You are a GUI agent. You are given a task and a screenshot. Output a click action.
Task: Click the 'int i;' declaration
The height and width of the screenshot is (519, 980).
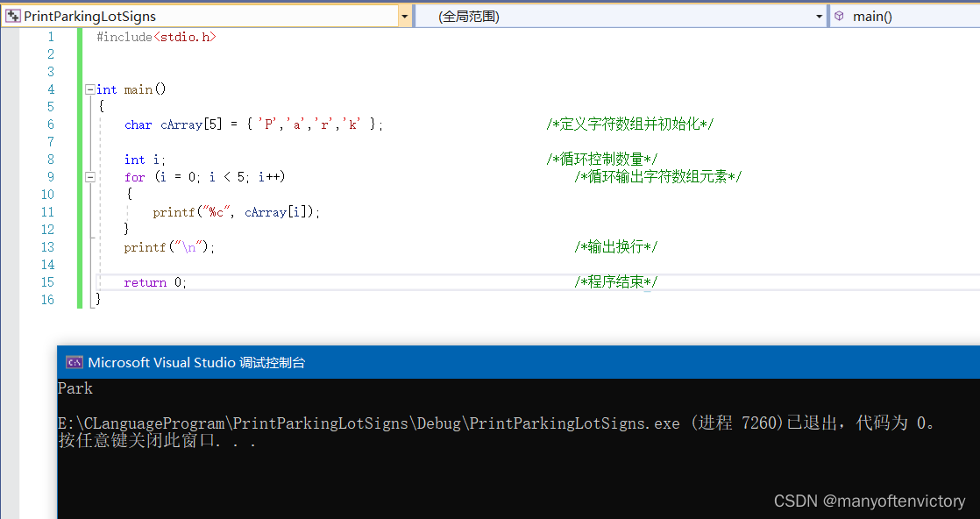point(145,160)
